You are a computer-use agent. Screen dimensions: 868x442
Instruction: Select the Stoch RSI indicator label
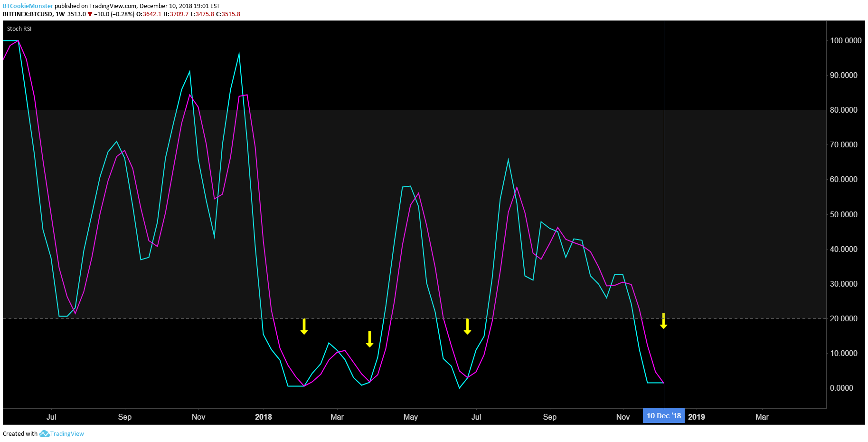click(19, 29)
